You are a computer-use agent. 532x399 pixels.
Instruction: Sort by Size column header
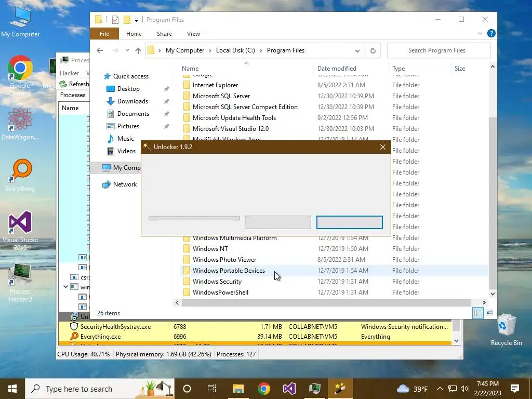tap(460, 68)
